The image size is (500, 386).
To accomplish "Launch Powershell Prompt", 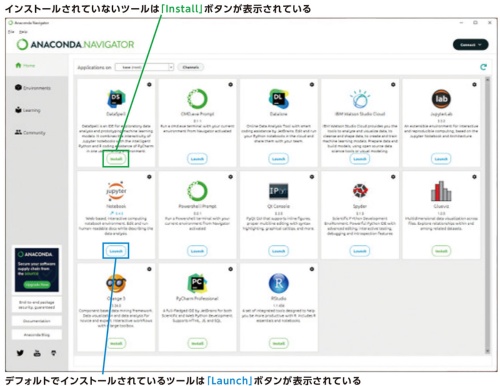I will (197, 251).
